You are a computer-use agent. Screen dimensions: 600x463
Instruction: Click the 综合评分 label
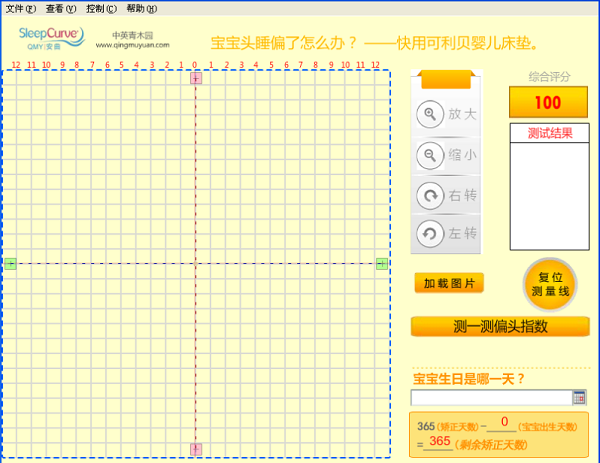(x=549, y=77)
